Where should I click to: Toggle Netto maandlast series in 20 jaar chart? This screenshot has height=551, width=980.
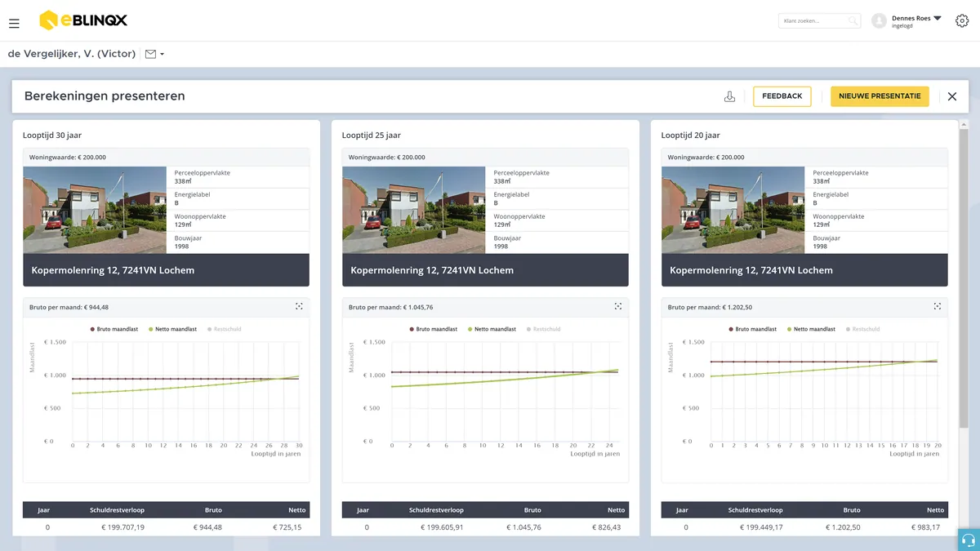pyautogui.click(x=811, y=329)
